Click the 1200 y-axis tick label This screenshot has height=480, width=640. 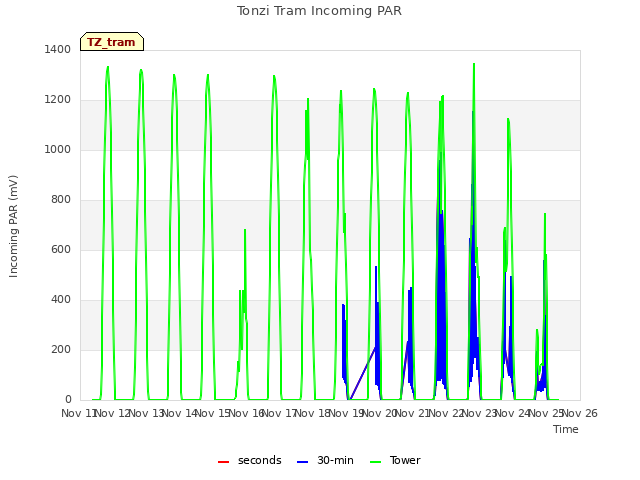(58, 100)
